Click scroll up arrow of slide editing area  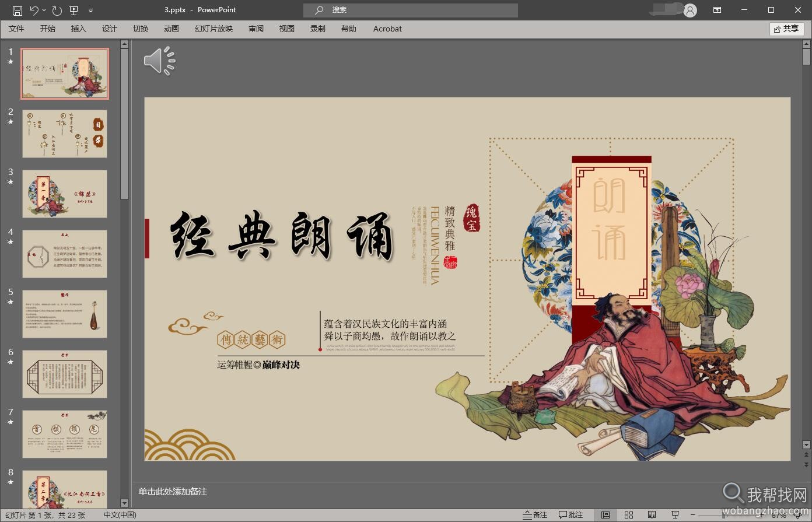[x=806, y=44]
